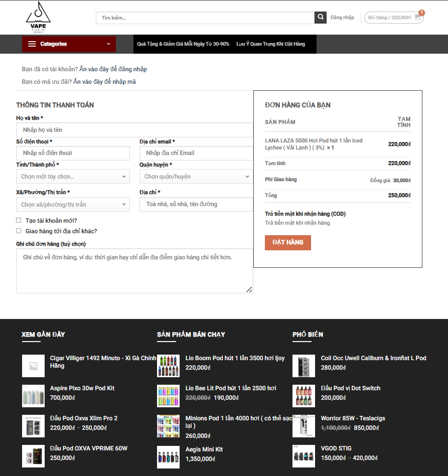Click the Categories hamburger menu icon
The image size is (448, 476).
coord(32,44)
